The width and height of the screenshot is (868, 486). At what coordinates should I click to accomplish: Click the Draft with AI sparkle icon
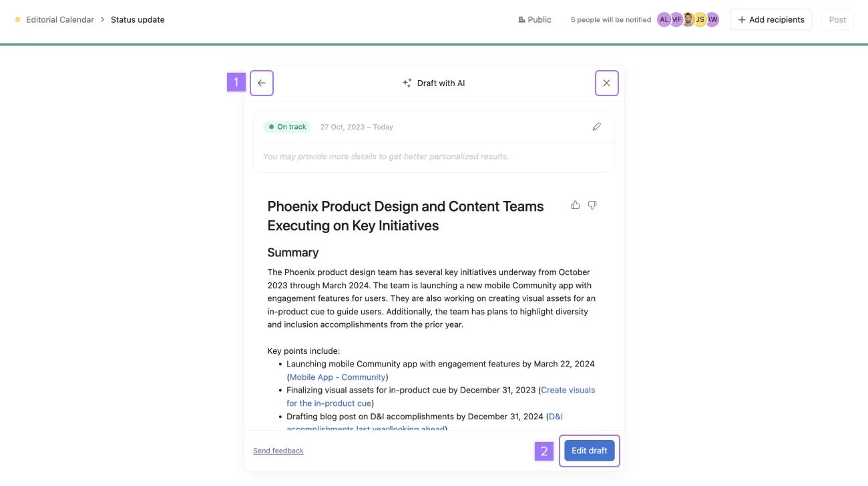(407, 83)
